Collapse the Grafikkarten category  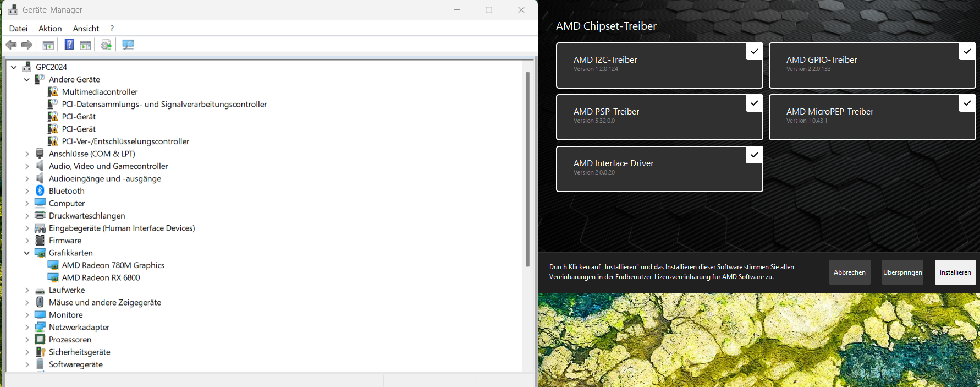(27, 253)
